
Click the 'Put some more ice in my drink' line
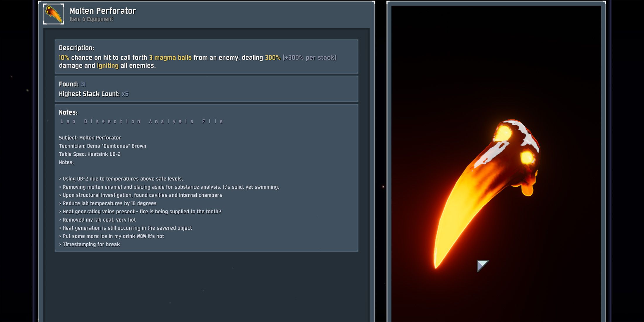pos(111,236)
